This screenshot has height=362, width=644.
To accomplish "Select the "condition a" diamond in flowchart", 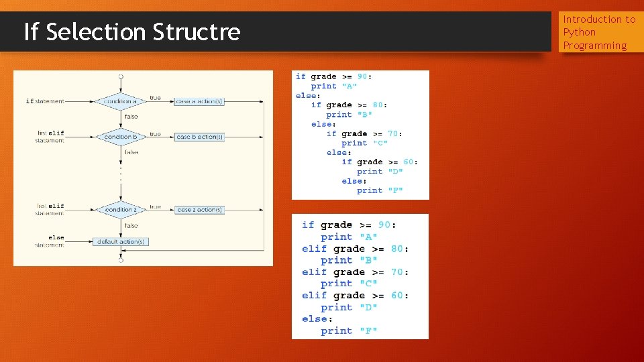I will pos(120,101).
